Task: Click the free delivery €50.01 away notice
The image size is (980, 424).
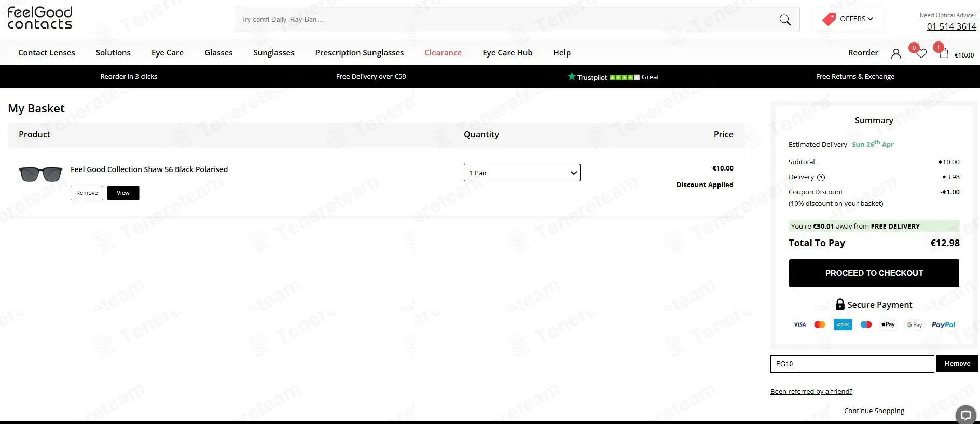Action: tap(874, 226)
